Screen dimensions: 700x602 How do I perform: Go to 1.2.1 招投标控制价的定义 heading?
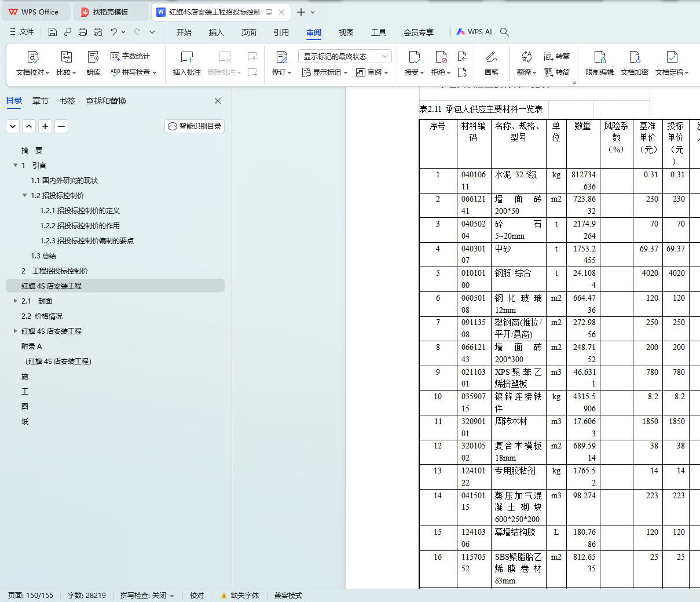click(80, 210)
